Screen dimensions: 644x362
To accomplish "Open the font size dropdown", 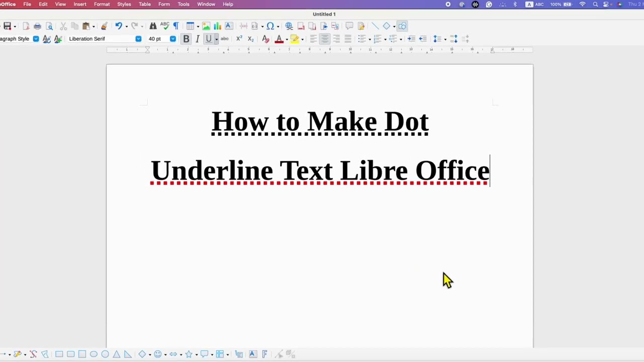I will coord(173,39).
